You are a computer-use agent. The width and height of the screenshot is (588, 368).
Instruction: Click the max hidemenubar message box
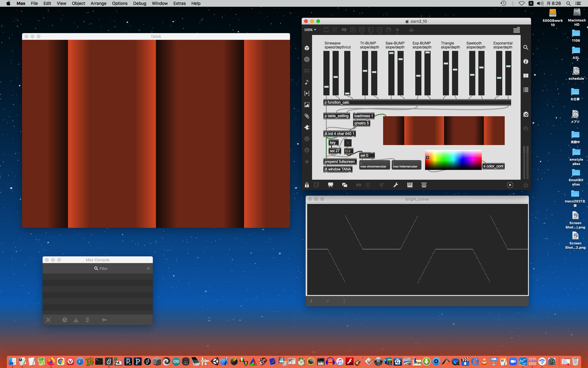click(x=406, y=165)
